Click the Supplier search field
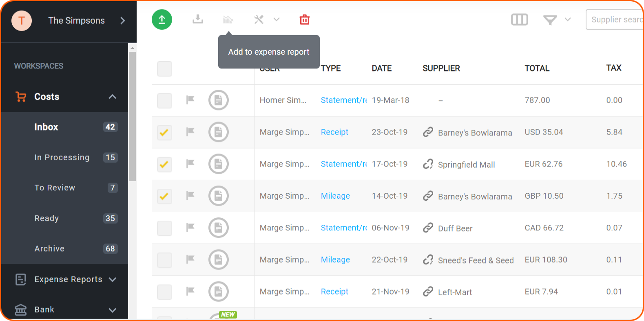The image size is (644, 321). tap(615, 20)
